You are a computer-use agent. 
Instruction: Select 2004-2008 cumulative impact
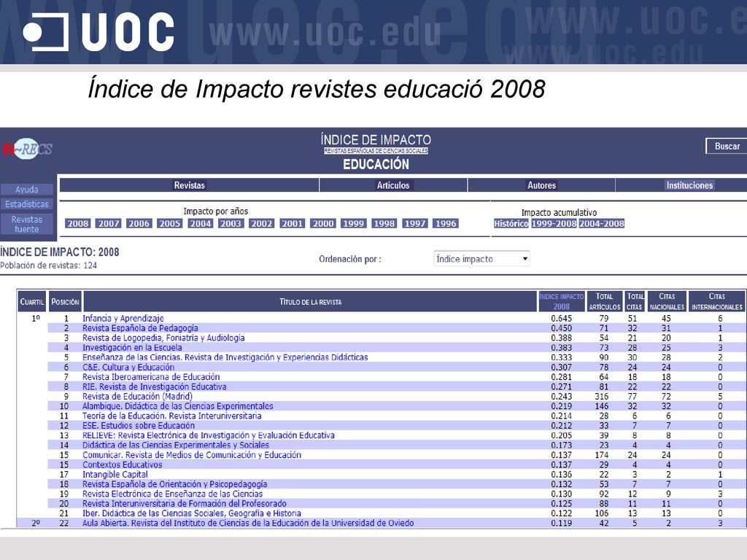point(602,223)
